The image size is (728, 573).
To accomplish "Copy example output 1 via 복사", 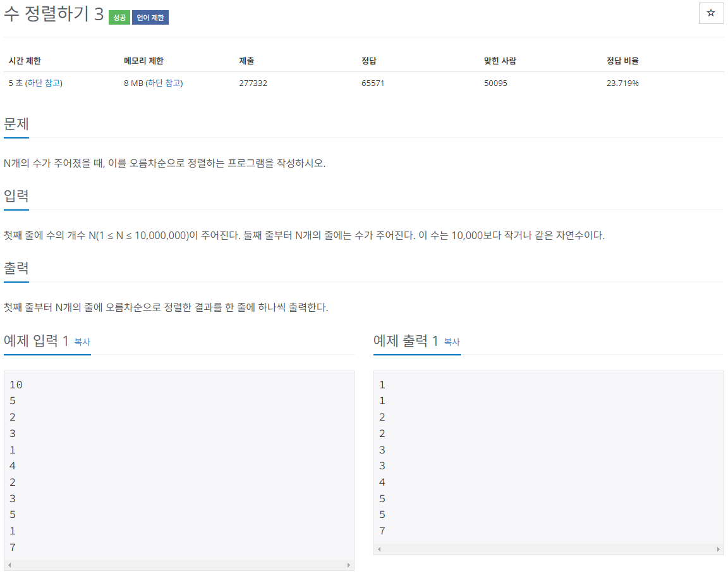I will pos(452,342).
